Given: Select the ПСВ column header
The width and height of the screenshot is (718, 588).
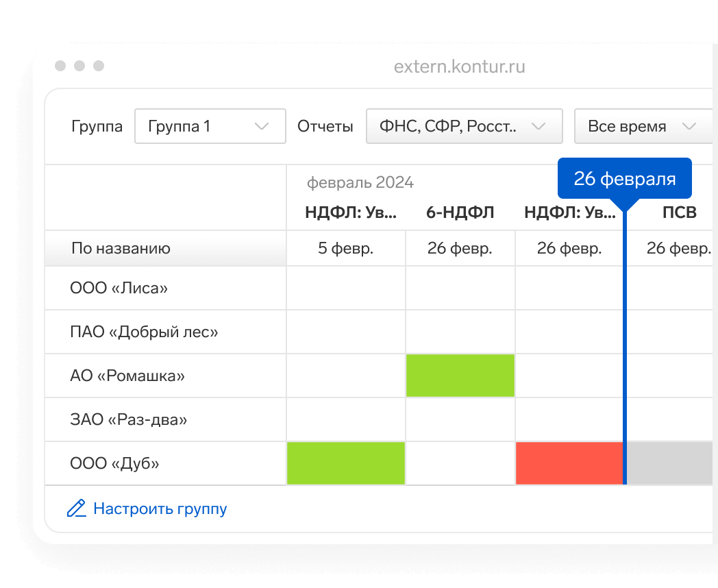Looking at the screenshot, I should 679,212.
